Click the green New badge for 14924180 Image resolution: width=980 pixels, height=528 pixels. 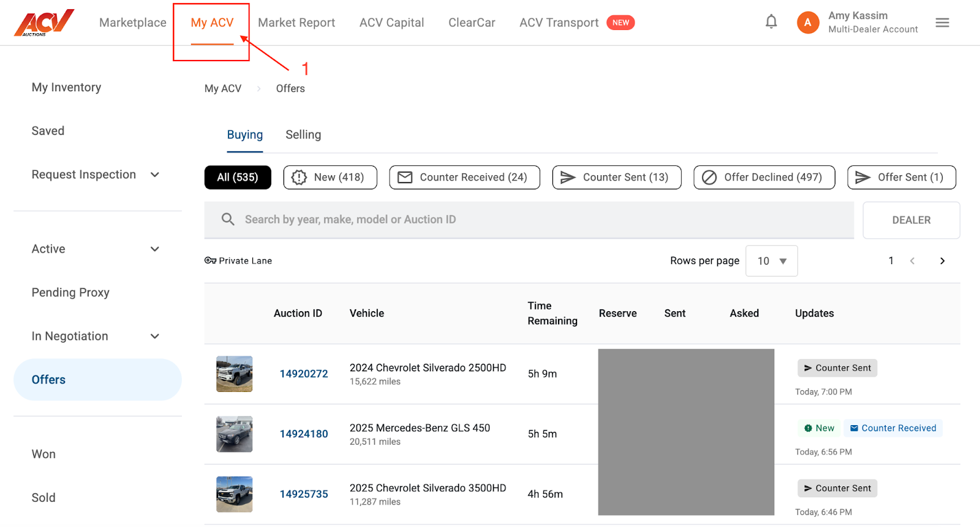(x=819, y=428)
